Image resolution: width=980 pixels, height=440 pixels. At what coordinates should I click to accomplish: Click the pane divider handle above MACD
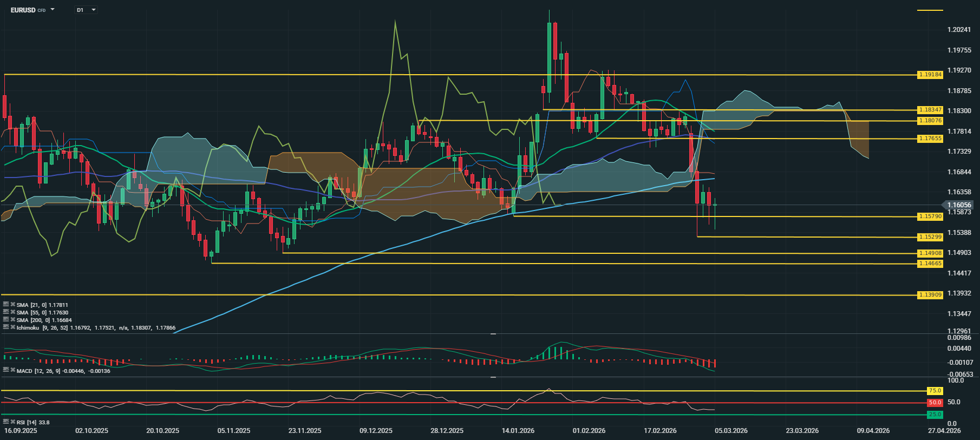[x=493, y=334]
